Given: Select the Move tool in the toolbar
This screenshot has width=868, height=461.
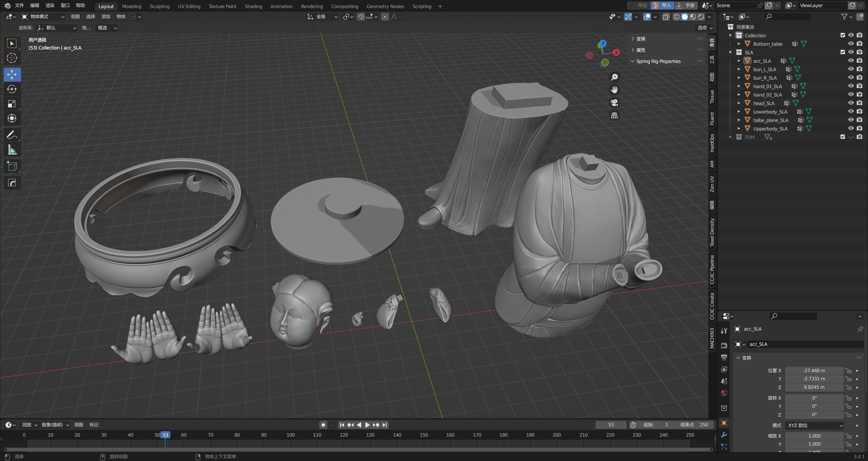Looking at the screenshot, I should [x=12, y=75].
